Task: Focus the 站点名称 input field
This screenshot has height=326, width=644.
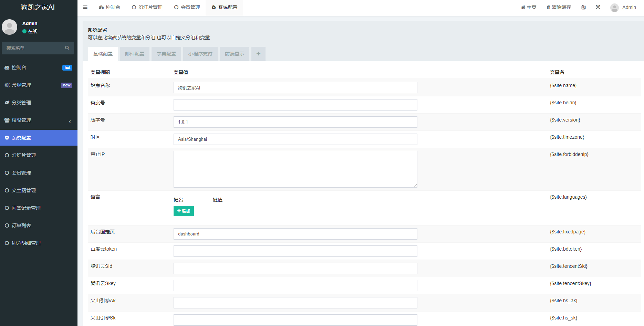Action: (295, 87)
